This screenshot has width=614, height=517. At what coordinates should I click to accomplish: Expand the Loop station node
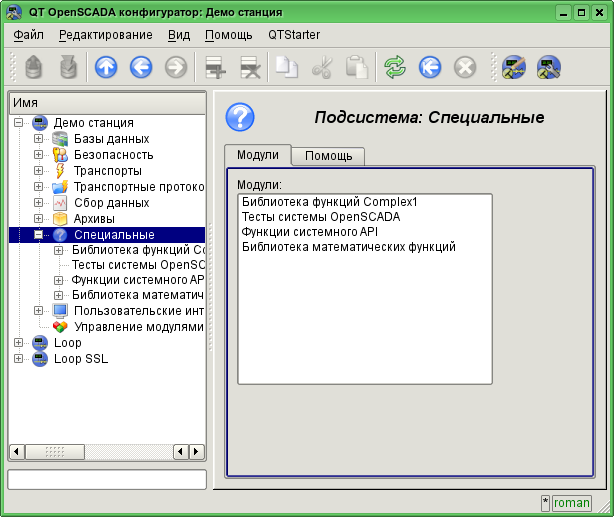click(x=18, y=342)
